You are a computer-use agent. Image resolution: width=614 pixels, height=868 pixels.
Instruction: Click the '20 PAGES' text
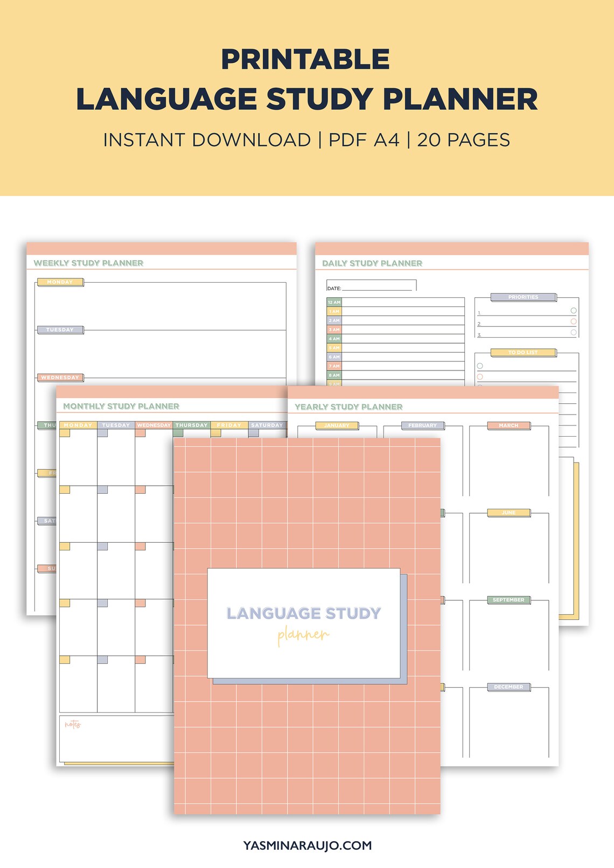point(463,140)
